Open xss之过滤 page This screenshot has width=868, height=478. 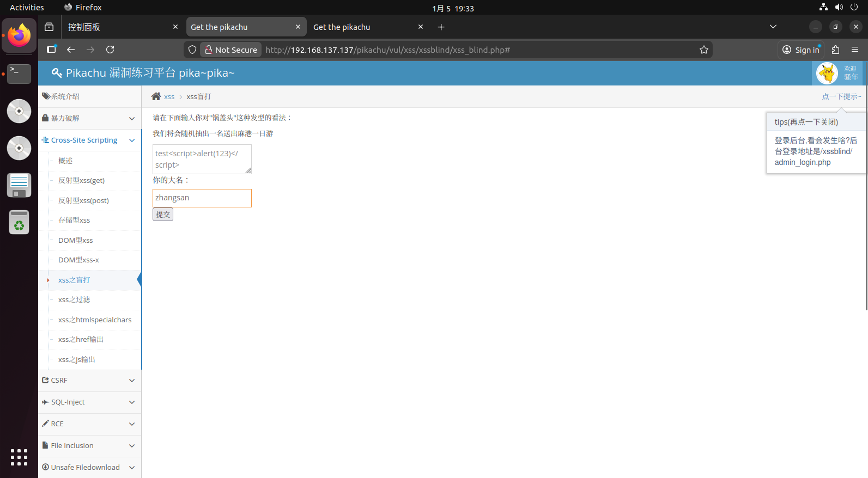pyautogui.click(x=74, y=299)
